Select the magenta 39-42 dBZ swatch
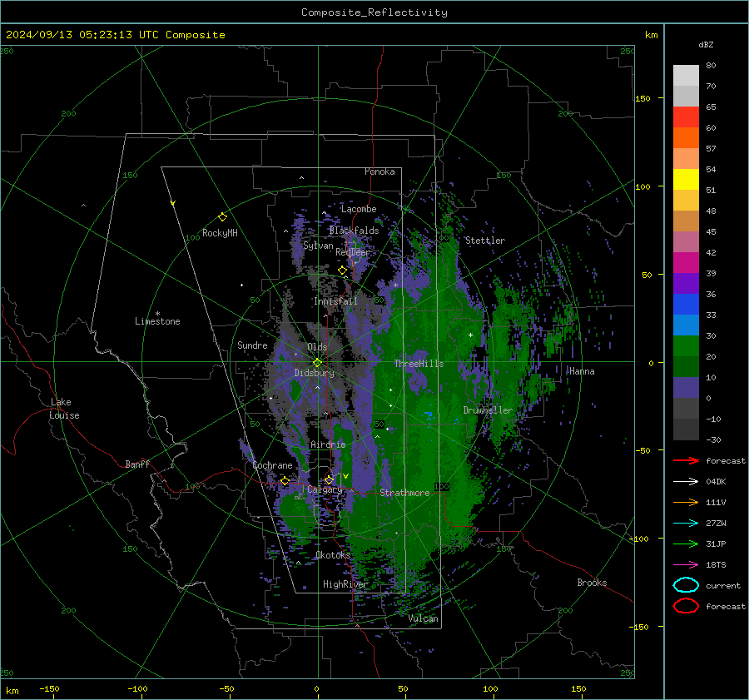The height and width of the screenshot is (700, 749). click(x=686, y=262)
